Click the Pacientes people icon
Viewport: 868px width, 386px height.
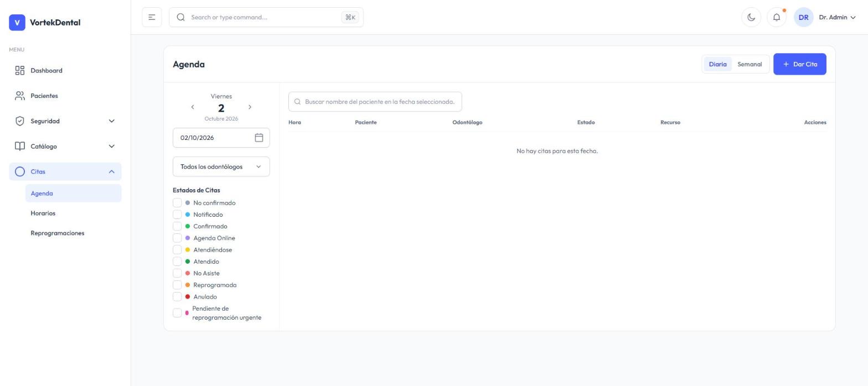click(20, 96)
